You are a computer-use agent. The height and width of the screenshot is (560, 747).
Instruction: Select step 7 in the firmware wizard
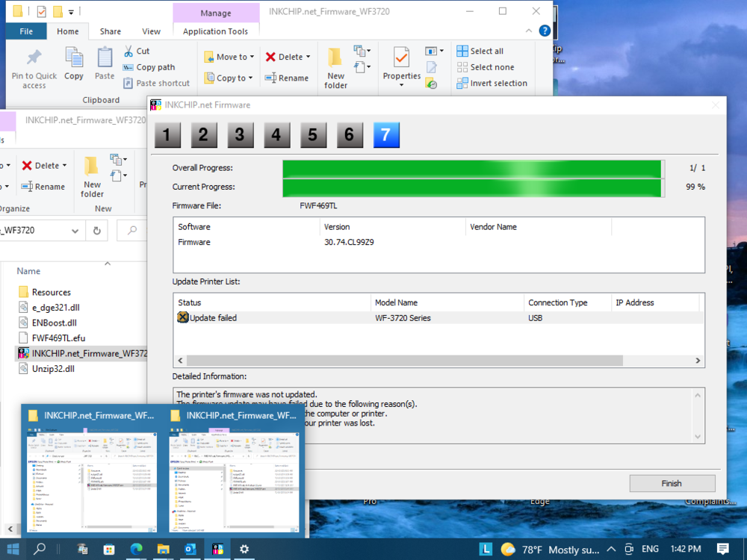tap(385, 134)
